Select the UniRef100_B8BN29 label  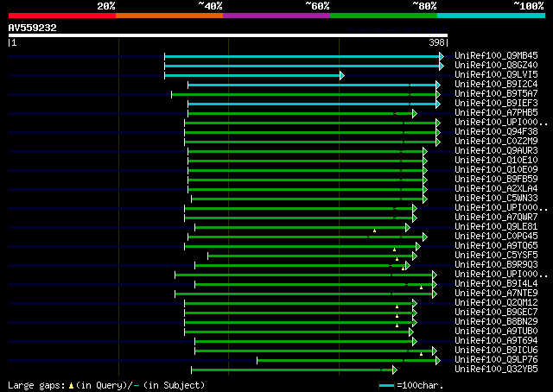(496, 322)
